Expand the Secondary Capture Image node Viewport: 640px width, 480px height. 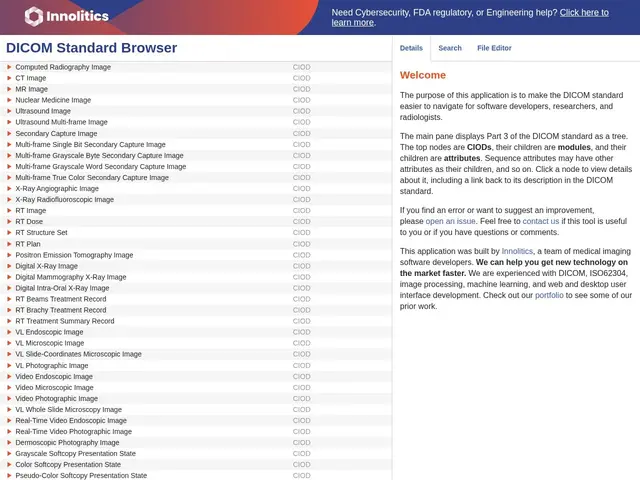[9, 133]
